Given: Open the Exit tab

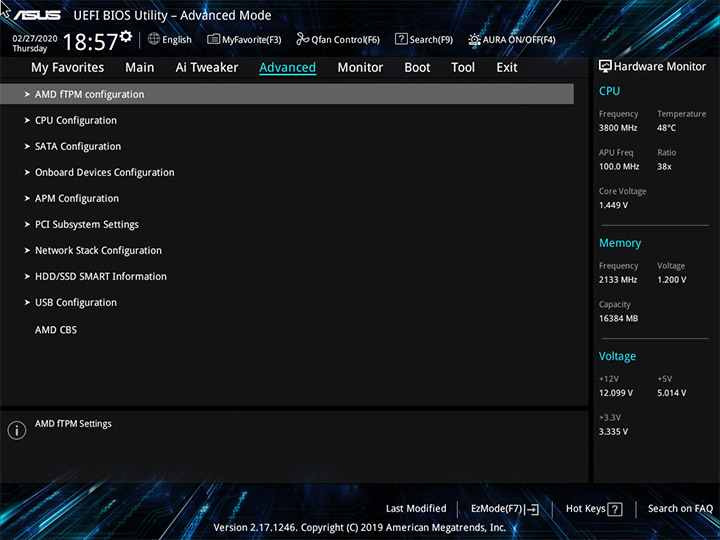Looking at the screenshot, I should pyautogui.click(x=506, y=68).
